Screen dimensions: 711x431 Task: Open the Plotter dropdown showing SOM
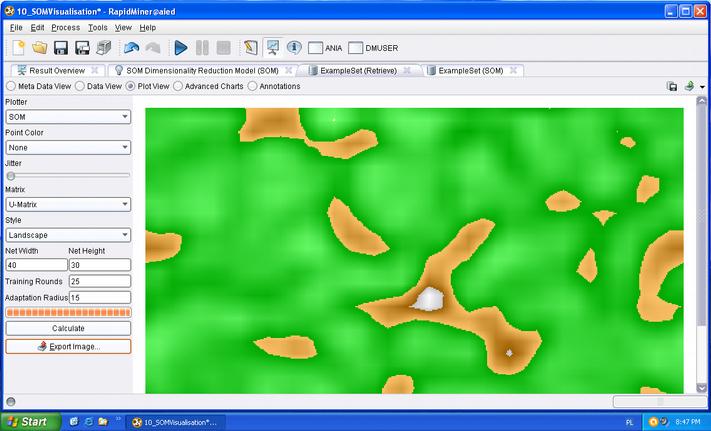(68, 117)
